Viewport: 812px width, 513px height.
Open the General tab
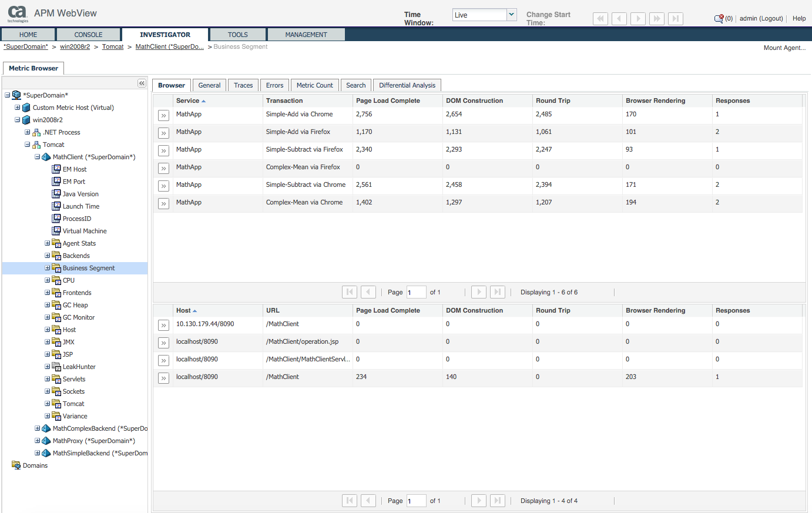pyautogui.click(x=209, y=85)
